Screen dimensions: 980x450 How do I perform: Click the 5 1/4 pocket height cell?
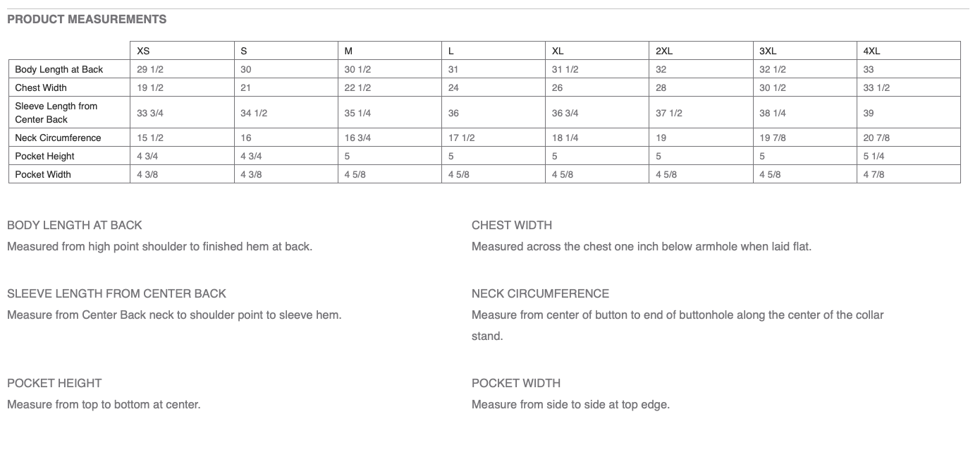[874, 156]
